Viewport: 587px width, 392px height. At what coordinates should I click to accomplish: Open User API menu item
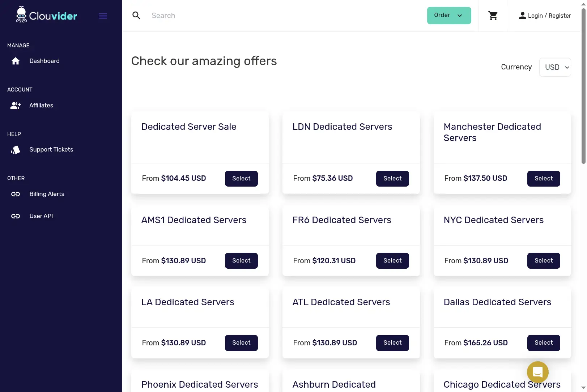(x=41, y=216)
